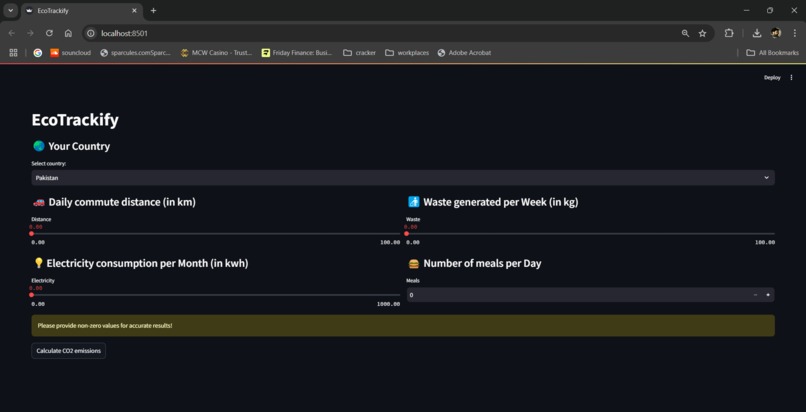The width and height of the screenshot is (806, 412).
Task: Open the Friday Finance bookmark
Action: (297, 52)
